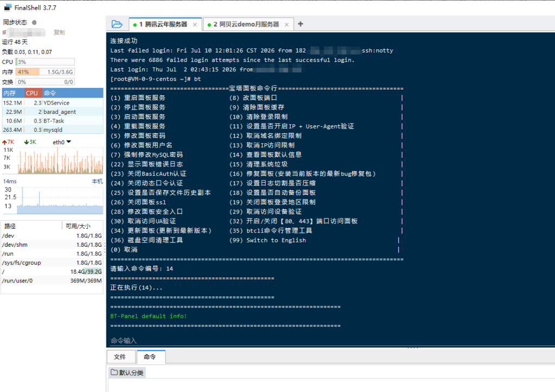Sort processes by 命令 column
Screen dimensions: 555x392
point(73,93)
